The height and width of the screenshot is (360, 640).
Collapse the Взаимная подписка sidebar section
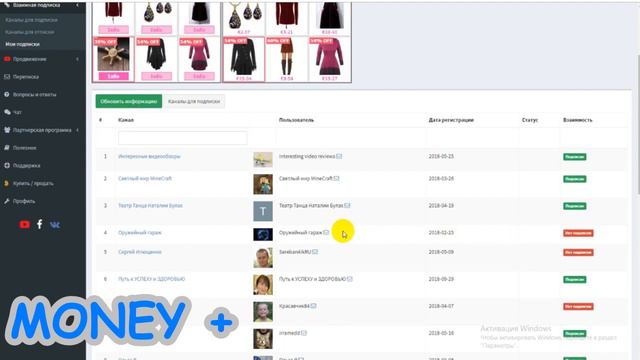(77, 5)
